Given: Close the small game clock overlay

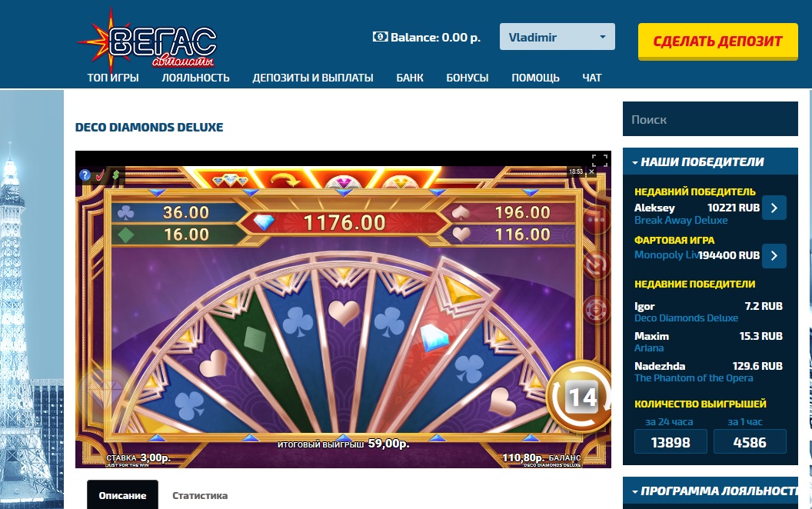Looking at the screenshot, I should (591, 171).
